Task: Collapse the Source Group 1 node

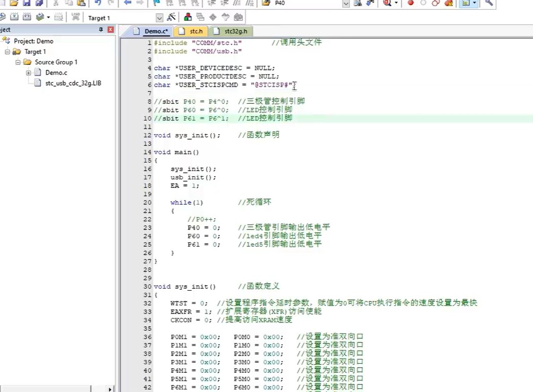Action: point(18,62)
